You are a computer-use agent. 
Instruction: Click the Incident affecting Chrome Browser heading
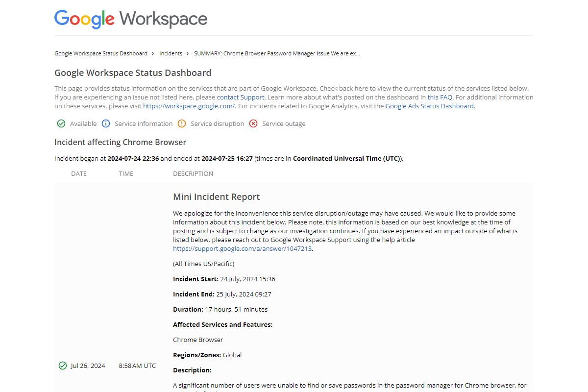121,142
